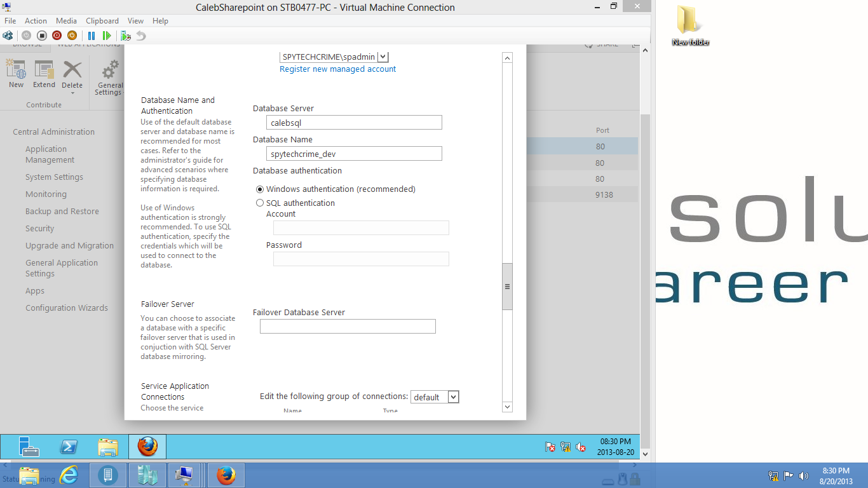This screenshot has width=868, height=488.
Task: Click the SQL authentication Account field
Action: [x=361, y=227]
